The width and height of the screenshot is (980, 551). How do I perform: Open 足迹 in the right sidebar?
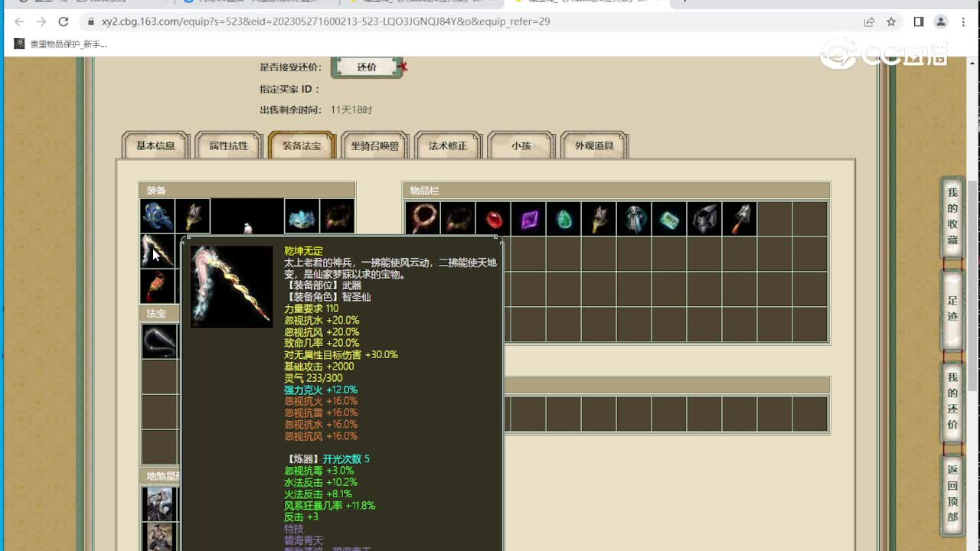point(952,308)
